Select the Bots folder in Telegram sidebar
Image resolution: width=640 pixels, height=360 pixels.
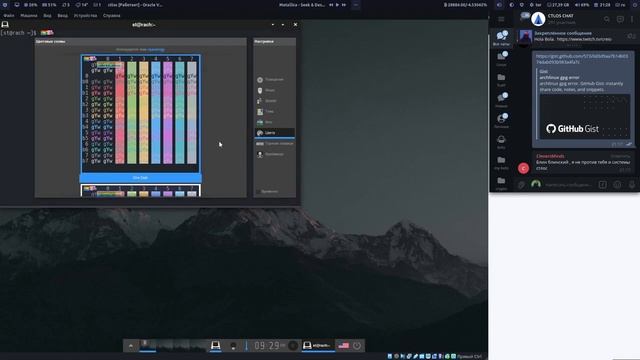(x=501, y=141)
